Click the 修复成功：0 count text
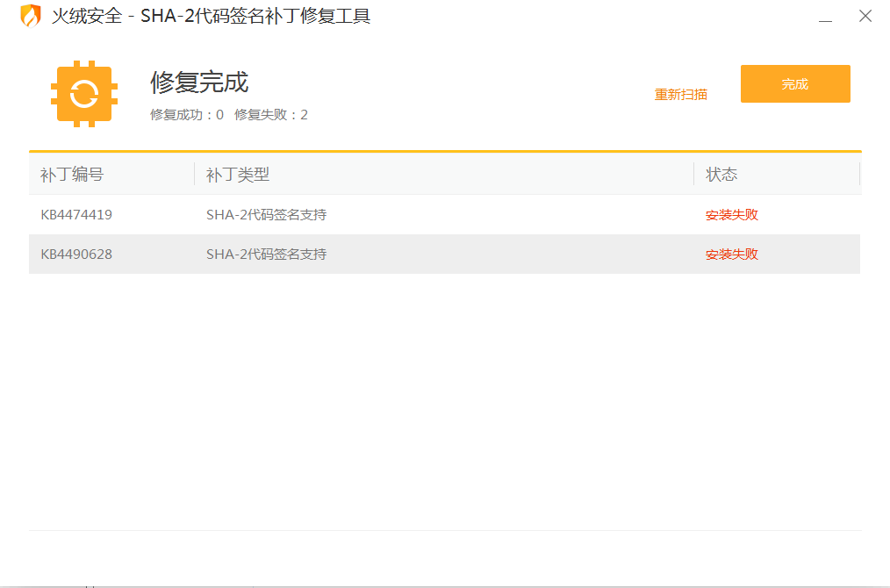The width and height of the screenshot is (890, 588). click(x=187, y=115)
